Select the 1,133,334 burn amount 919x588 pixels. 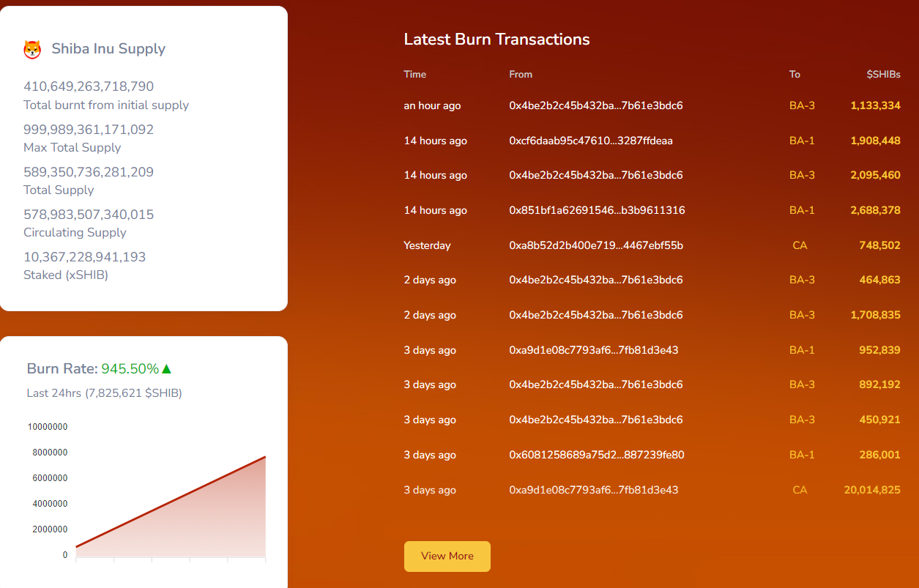pyautogui.click(x=876, y=105)
